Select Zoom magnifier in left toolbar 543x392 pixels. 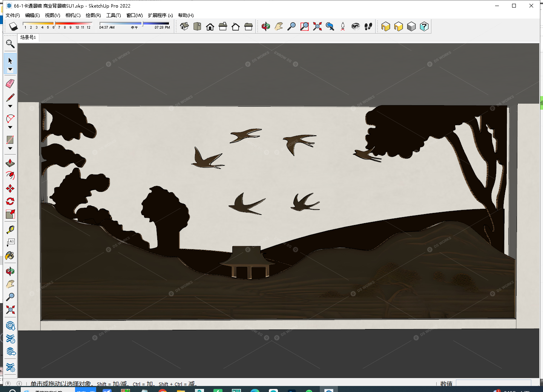[10, 297]
